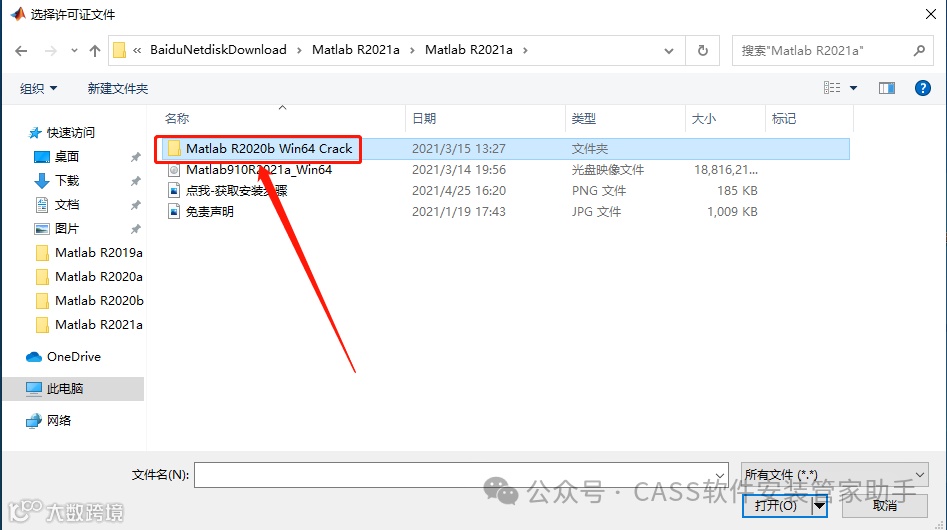Open 桌面 in the sidebar
Viewport: 947px width, 530px height.
[x=66, y=157]
